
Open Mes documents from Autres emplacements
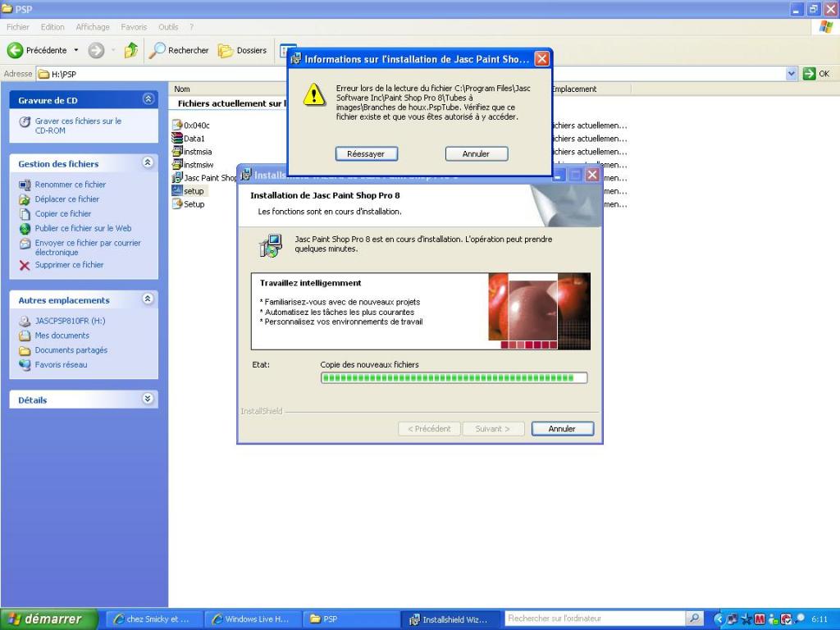[x=62, y=336]
